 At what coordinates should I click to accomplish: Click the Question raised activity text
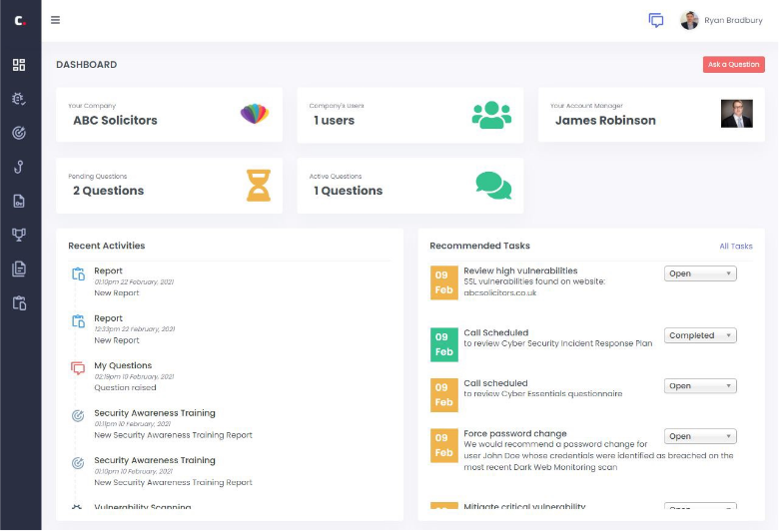125,388
